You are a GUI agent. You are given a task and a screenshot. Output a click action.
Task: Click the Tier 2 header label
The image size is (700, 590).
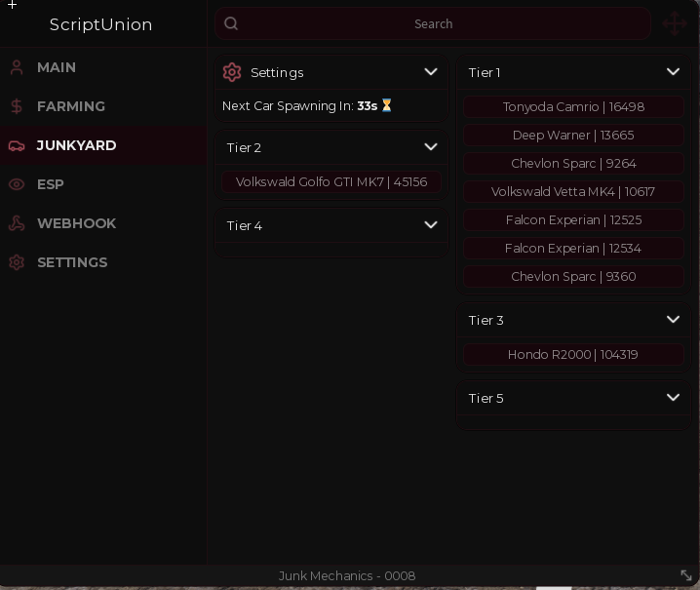coord(244,147)
